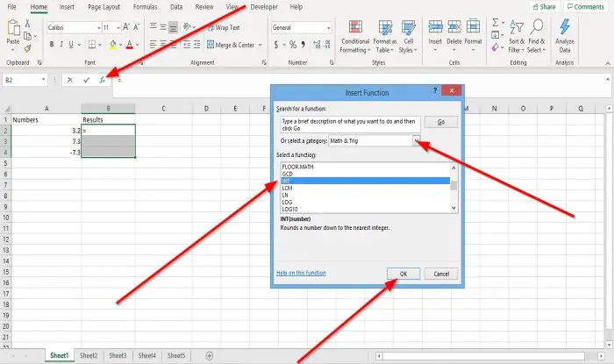Image resolution: width=614 pixels, height=364 pixels.
Task: Click the Insert Function fx icon
Action: coord(103,80)
